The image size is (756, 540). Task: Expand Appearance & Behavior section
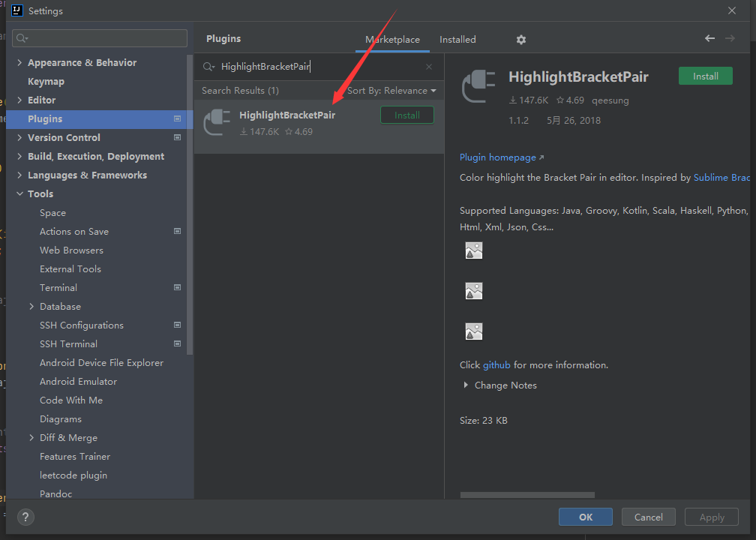point(19,63)
